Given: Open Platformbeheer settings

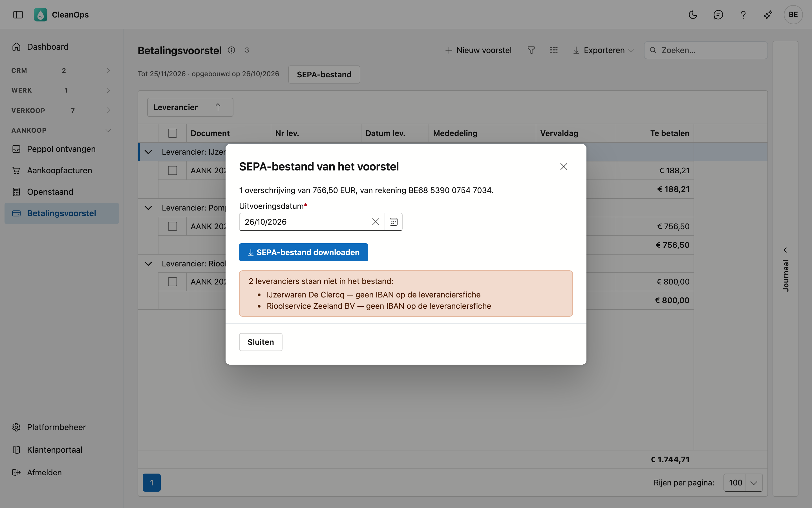Looking at the screenshot, I should pos(62,427).
